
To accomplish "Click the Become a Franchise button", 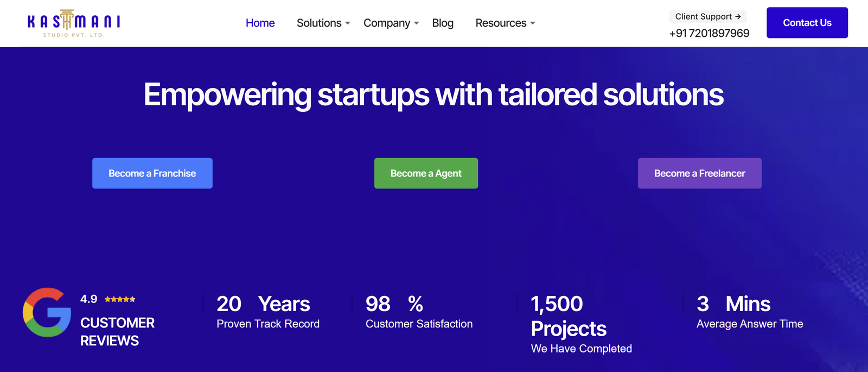I will [x=152, y=173].
